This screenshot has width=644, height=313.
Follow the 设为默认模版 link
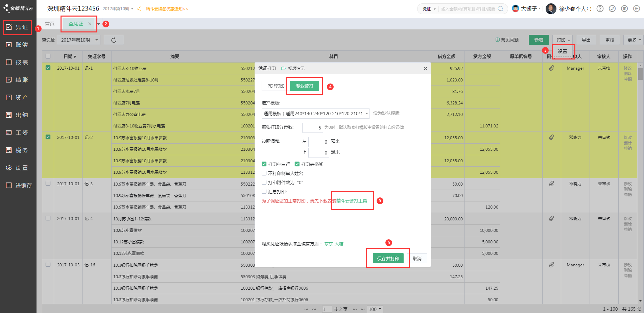386,113
